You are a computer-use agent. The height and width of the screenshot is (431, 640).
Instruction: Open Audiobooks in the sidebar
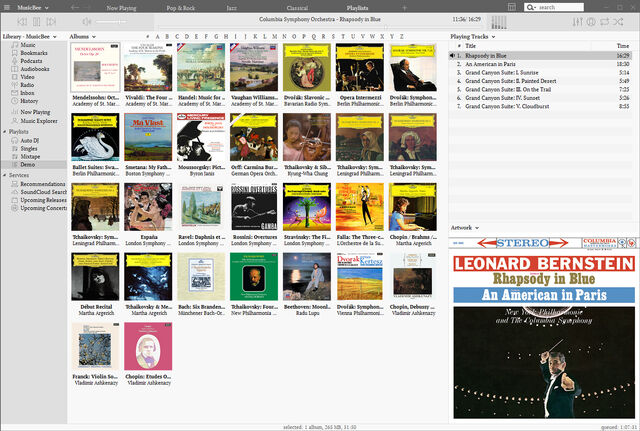35,69
